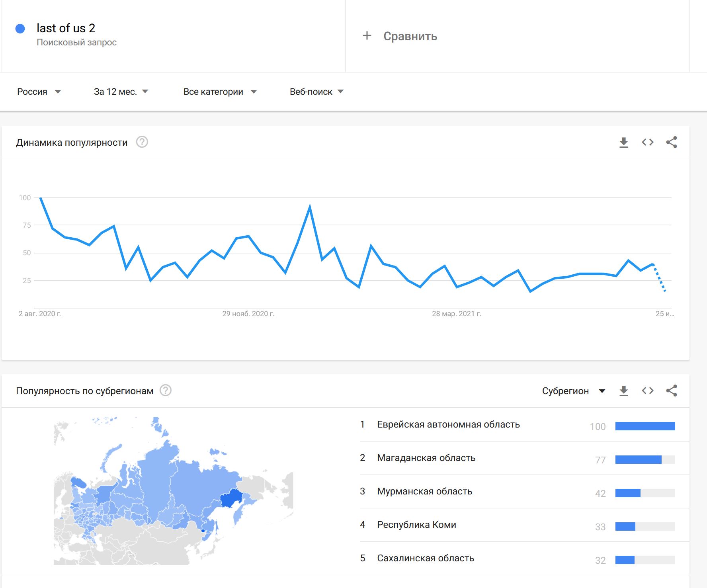Click the Сравнить compare button
The width and height of the screenshot is (707, 588).
[410, 36]
